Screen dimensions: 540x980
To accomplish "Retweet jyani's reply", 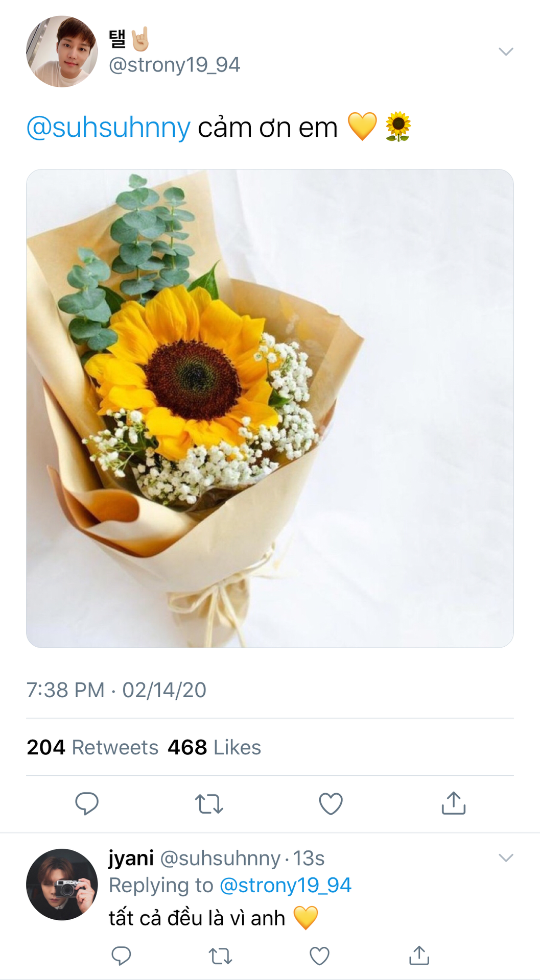I will click(220, 955).
